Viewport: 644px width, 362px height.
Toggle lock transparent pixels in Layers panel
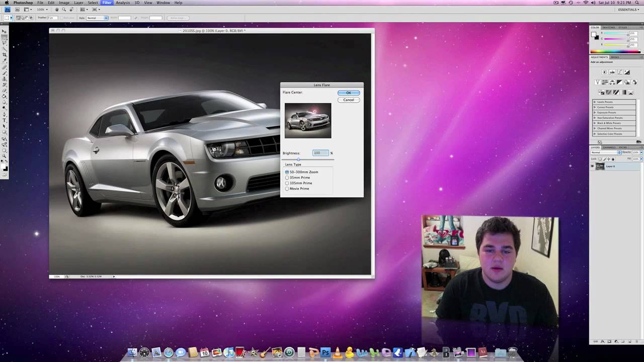pos(601,159)
